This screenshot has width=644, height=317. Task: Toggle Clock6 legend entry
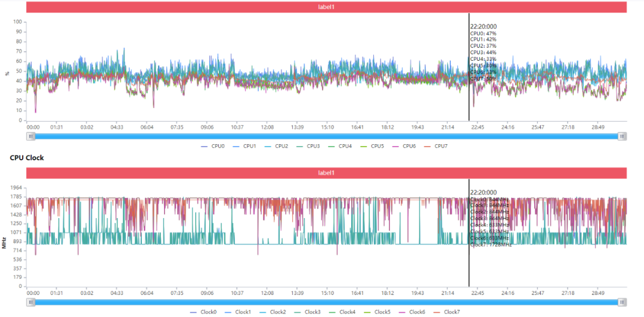pos(411,312)
